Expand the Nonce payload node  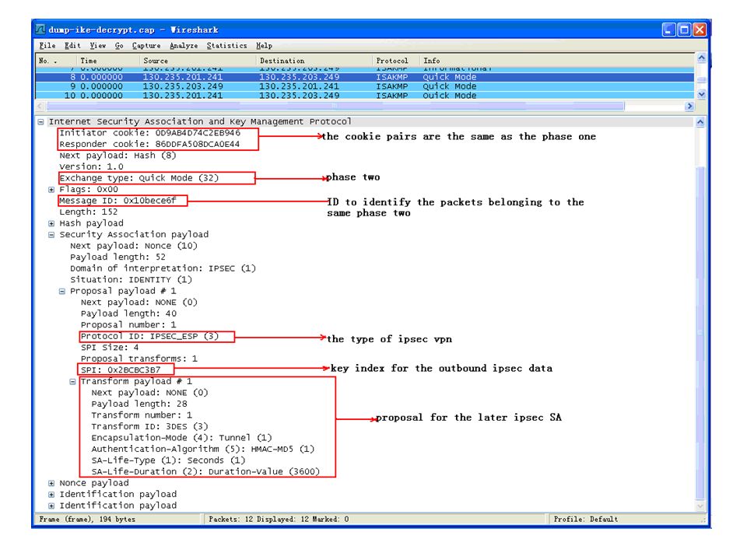(51, 483)
